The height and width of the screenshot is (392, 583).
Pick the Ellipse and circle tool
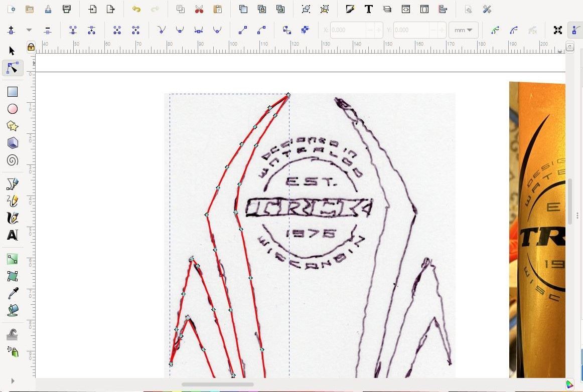(x=12, y=109)
